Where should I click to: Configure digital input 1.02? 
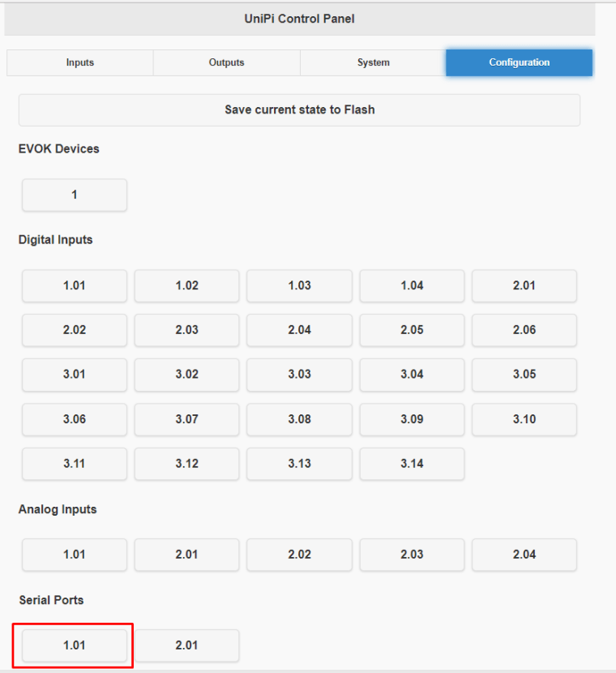click(186, 286)
